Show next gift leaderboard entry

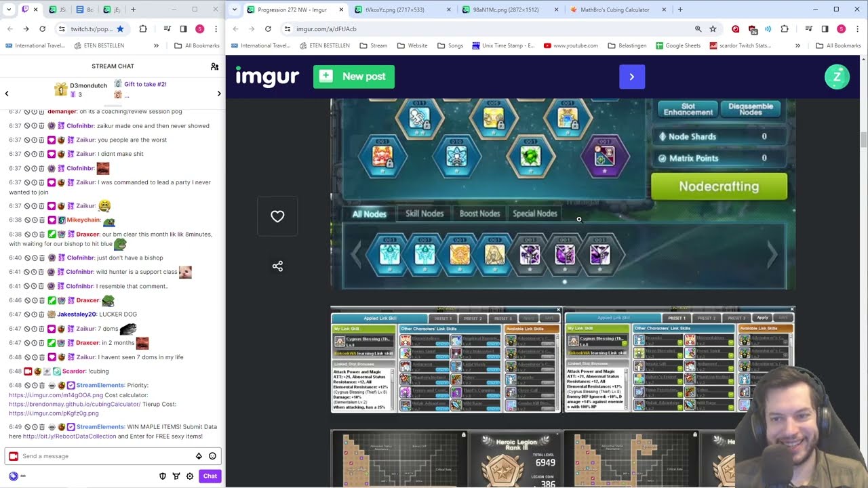(219, 94)
